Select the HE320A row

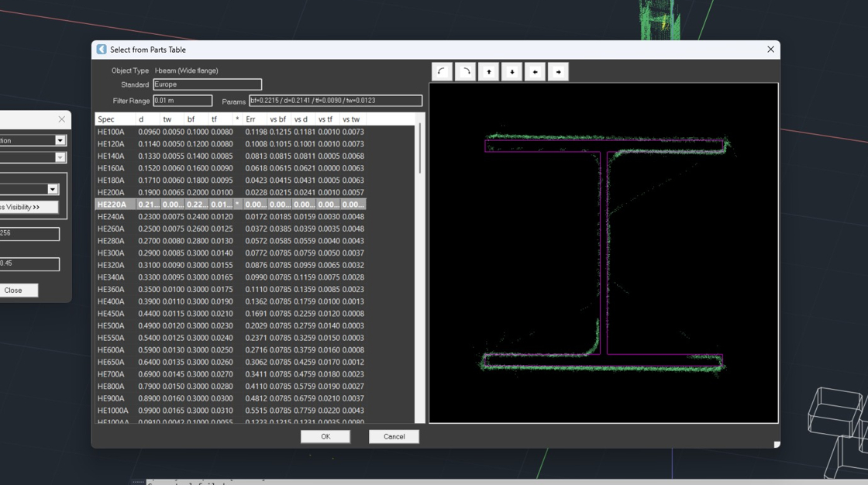pos(230,265)
